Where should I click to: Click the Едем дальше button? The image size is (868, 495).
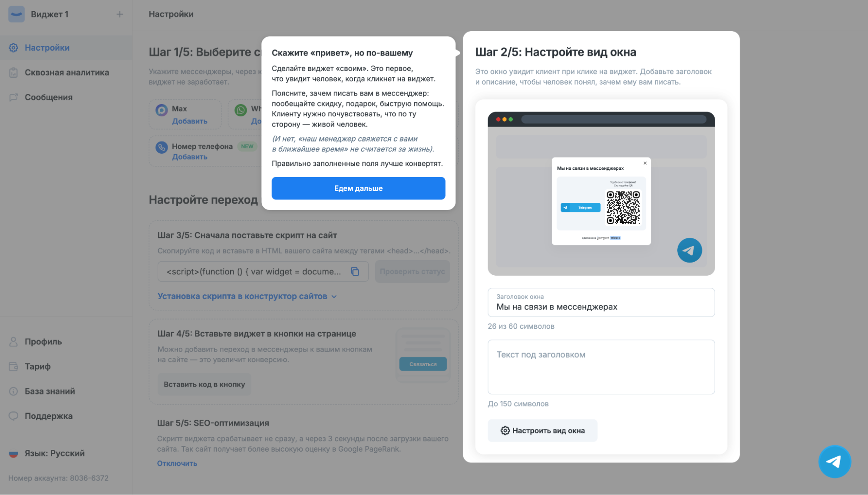(358, 188)
